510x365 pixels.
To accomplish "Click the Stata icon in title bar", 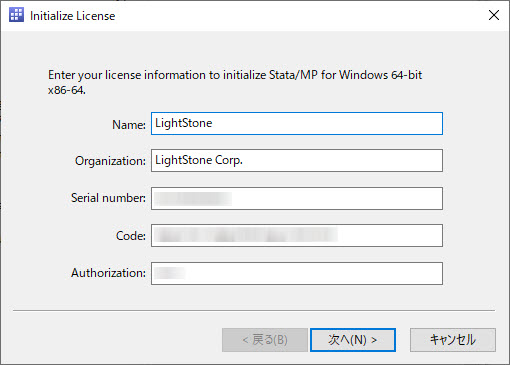I will point(16,15).
